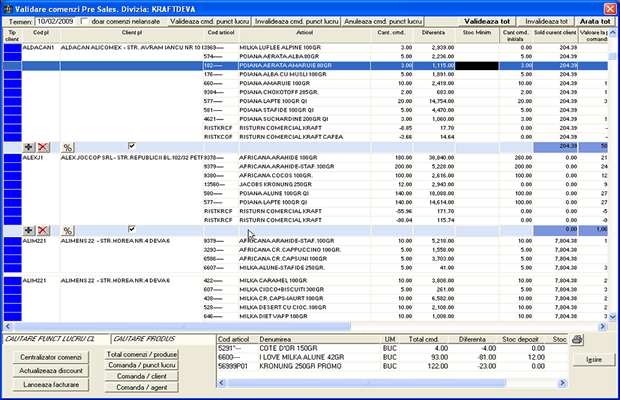
Task: Click main grid horizontal scrollbar right arrow
Action: click(x=603, y=326)
